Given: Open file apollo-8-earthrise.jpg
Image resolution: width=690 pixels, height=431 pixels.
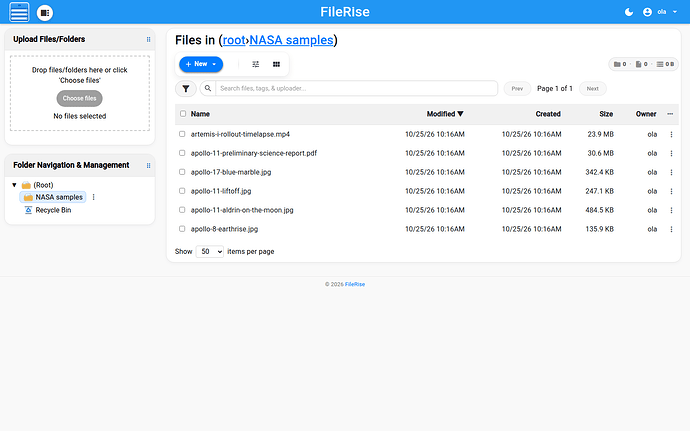Looking at the screenshot, I should [x=224, y=229].
